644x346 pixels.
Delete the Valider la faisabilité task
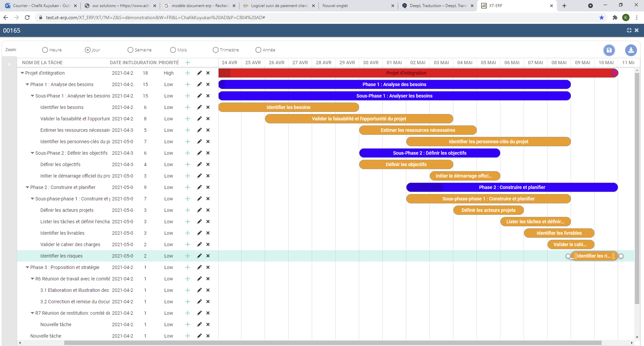pos(208,119)
